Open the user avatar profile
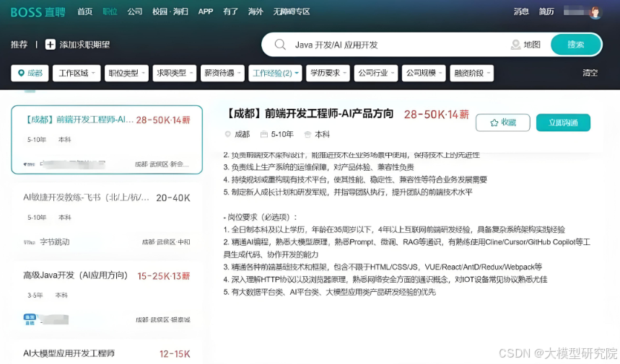Screen dimensions: 620x364 [595, 12]
